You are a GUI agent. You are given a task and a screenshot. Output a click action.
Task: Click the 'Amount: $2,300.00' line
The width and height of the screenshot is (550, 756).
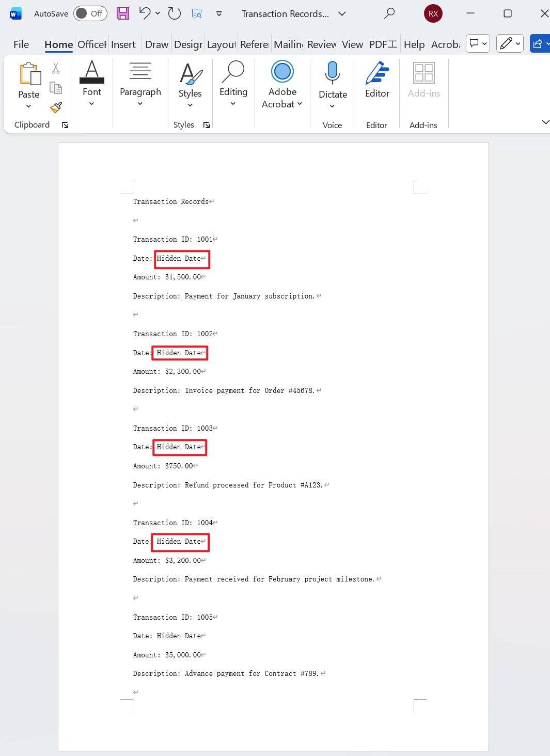click(x=167, y=371)
